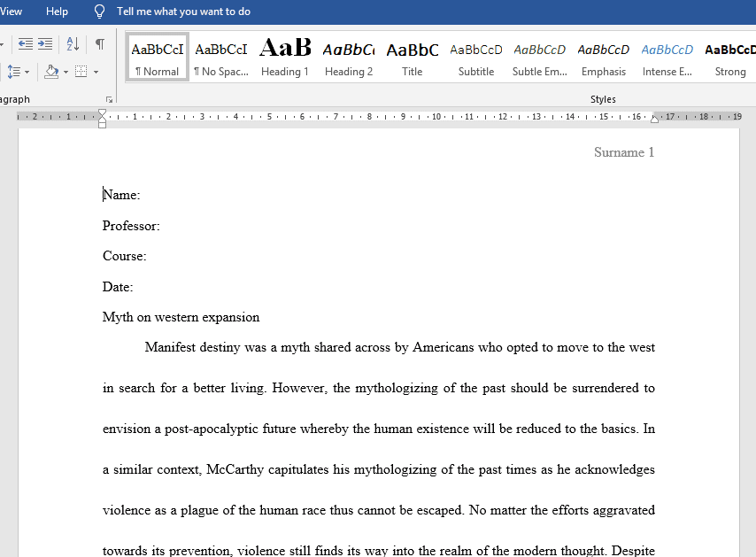This screenshot has height=557, width=756.
Task: Click the Tell me lightbulb icon
Action: [x=100, y=12]
